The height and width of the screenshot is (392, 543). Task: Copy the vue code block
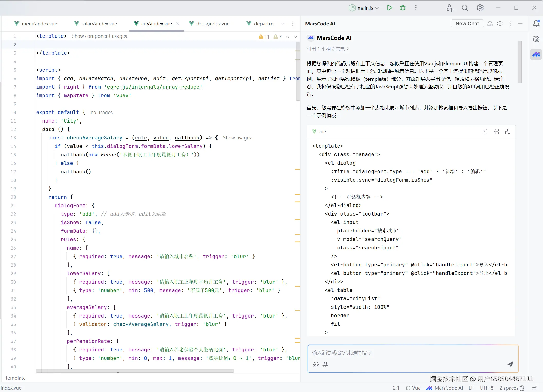point(485,132)
